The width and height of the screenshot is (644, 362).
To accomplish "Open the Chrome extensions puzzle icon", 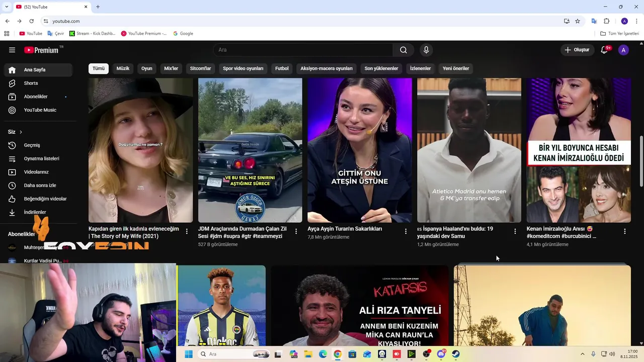I will 607,21.
